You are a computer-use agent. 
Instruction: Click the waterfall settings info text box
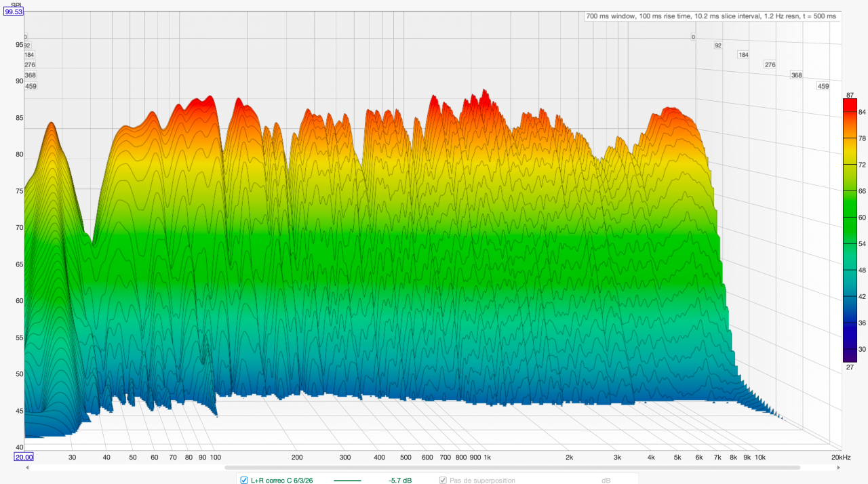click(711, 16)
